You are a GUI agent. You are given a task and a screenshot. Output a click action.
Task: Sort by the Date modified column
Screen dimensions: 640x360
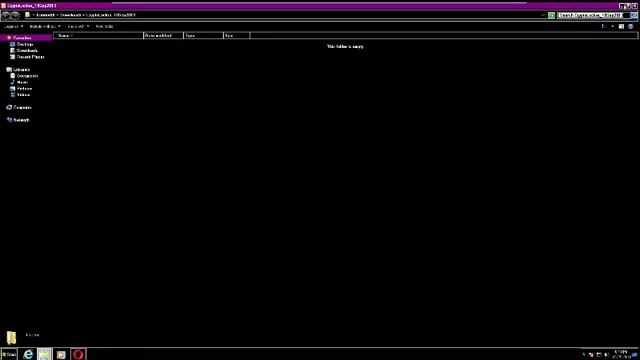pyautogui.click(x=164, y=36)
